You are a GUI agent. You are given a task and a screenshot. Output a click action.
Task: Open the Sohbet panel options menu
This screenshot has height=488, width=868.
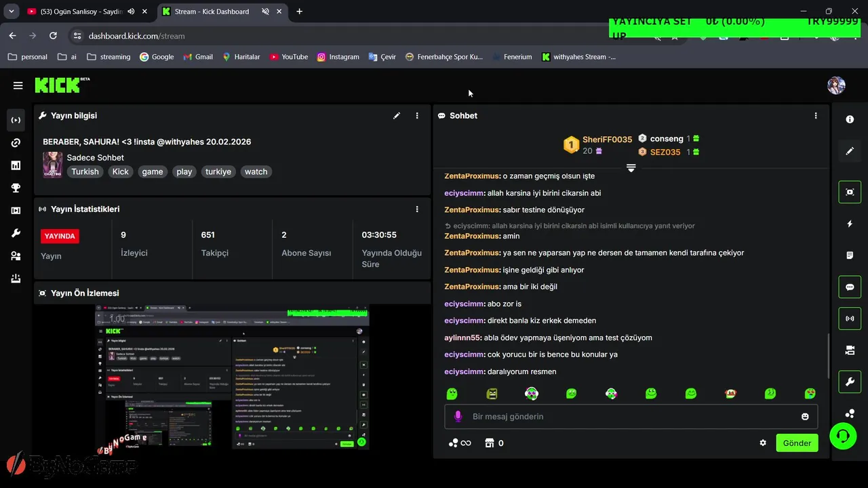(x=816, y=116)
